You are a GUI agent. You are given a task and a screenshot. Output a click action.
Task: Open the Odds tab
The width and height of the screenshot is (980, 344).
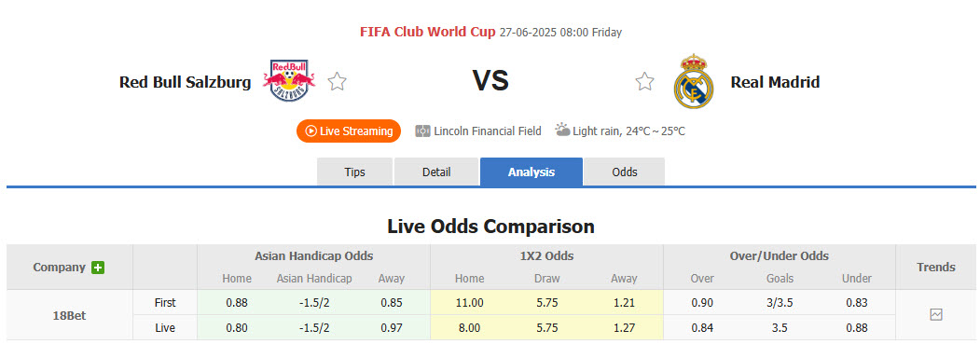[x=625, y=172]
